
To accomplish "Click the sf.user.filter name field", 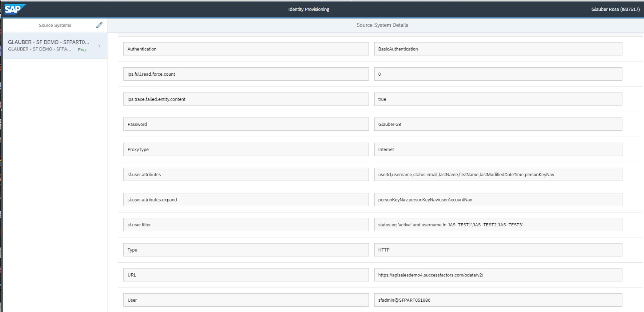I will (x=246, y=225).
